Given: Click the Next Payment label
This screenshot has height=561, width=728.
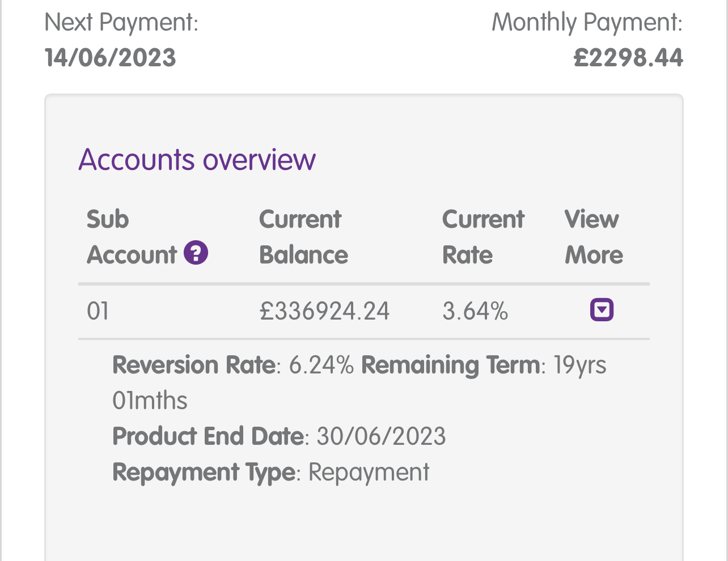Looking at the screenshot, I should click(x=121, y=23).
